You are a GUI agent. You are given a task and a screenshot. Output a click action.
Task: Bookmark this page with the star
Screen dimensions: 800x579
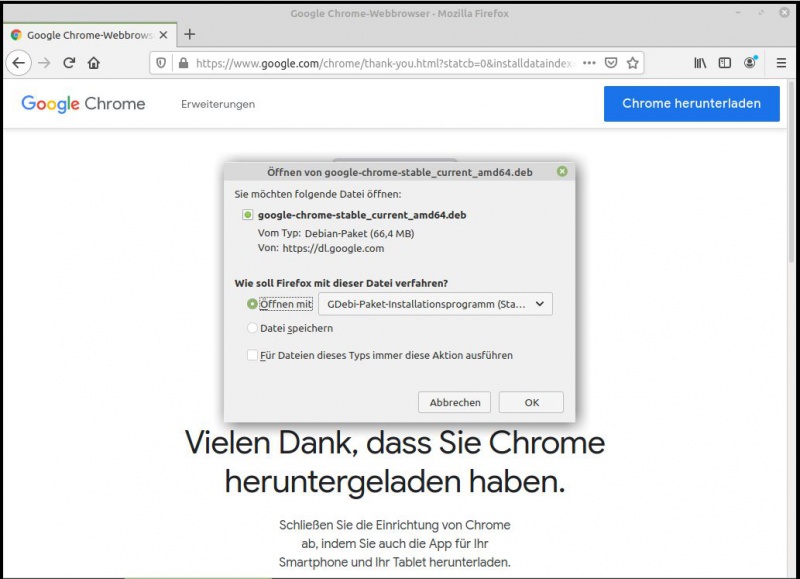pyautogui.click(x=633, y=63)
